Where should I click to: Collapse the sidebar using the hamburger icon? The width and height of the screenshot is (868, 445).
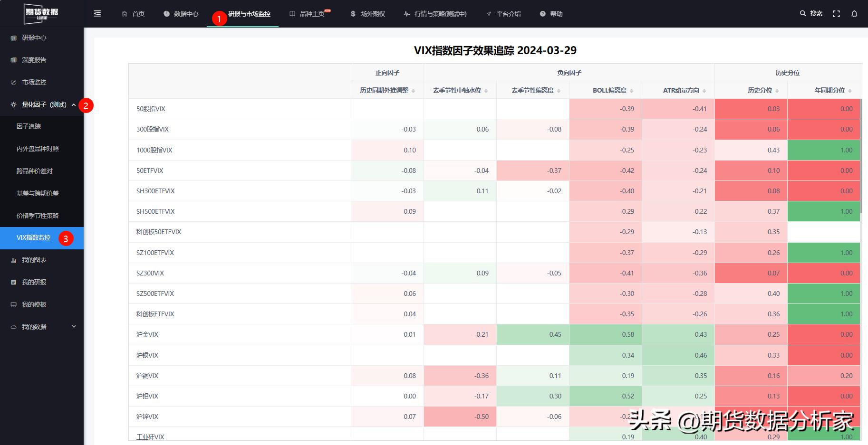(x=97, y=13)
